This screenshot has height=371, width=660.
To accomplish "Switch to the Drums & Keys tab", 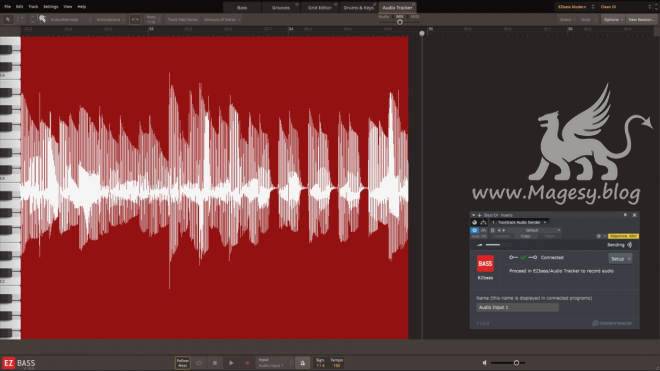I will tap(358, 8).
